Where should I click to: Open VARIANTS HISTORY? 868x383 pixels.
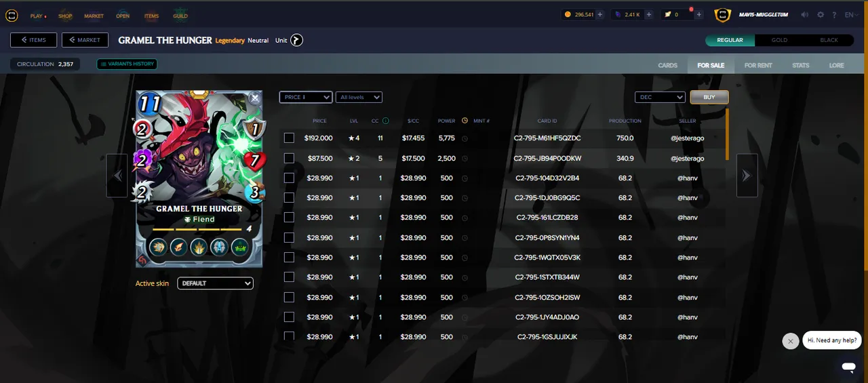(x=127, y=64)
